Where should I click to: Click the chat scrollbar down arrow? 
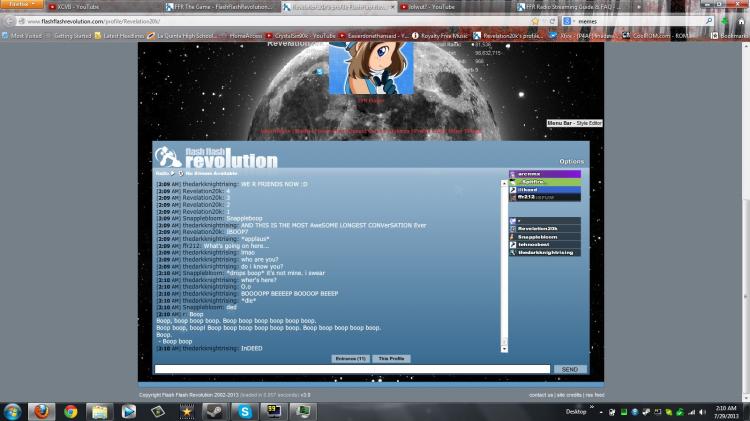(x=503, y=348)
